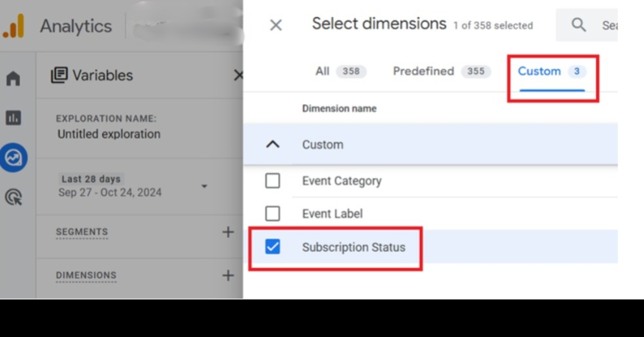Select the Custom tab
This screenshot has width=644, height=337.
point(539,71)
